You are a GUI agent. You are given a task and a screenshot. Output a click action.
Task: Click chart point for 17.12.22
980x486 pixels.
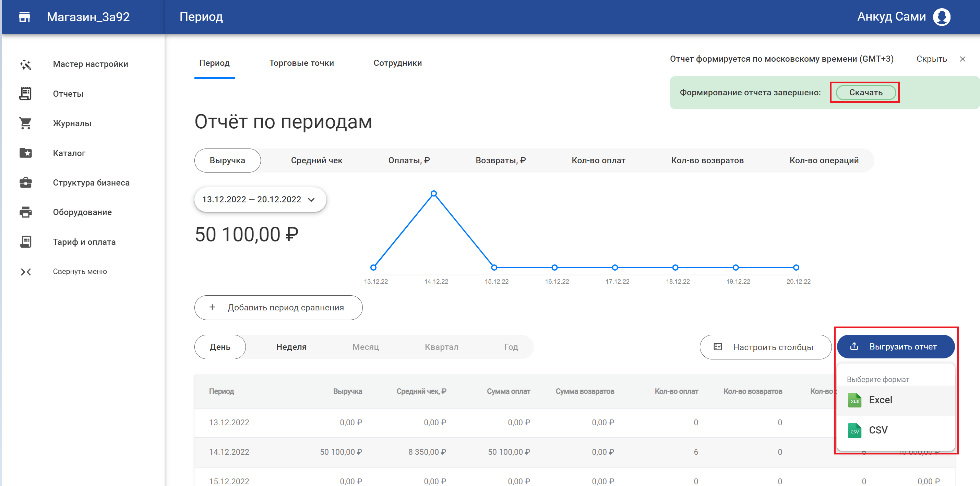click(615, 268)
